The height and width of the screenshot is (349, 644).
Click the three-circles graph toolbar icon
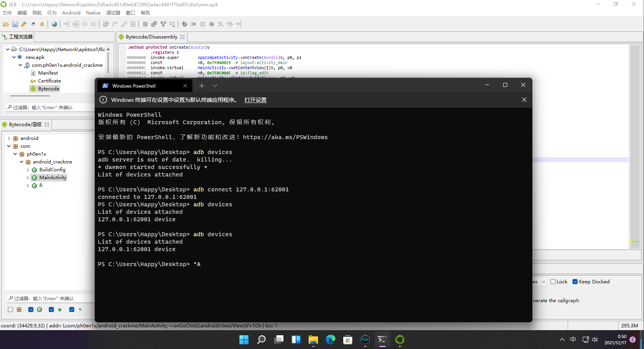click(x=163, y=24)
